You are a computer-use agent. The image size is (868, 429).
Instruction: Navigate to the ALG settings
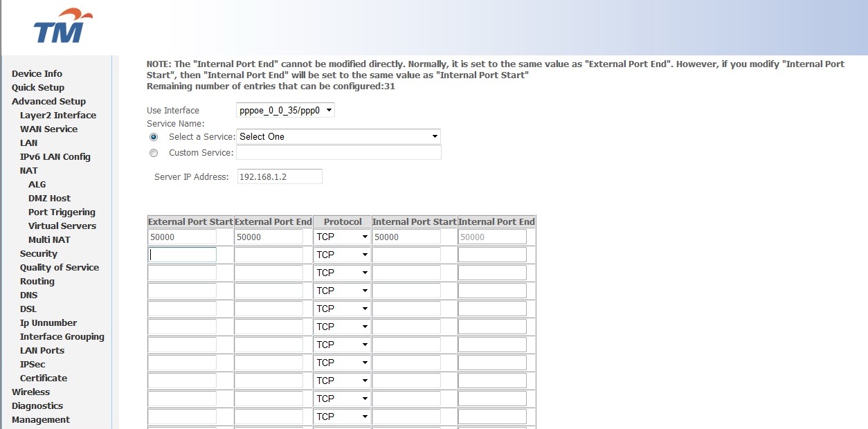[35, 184]
